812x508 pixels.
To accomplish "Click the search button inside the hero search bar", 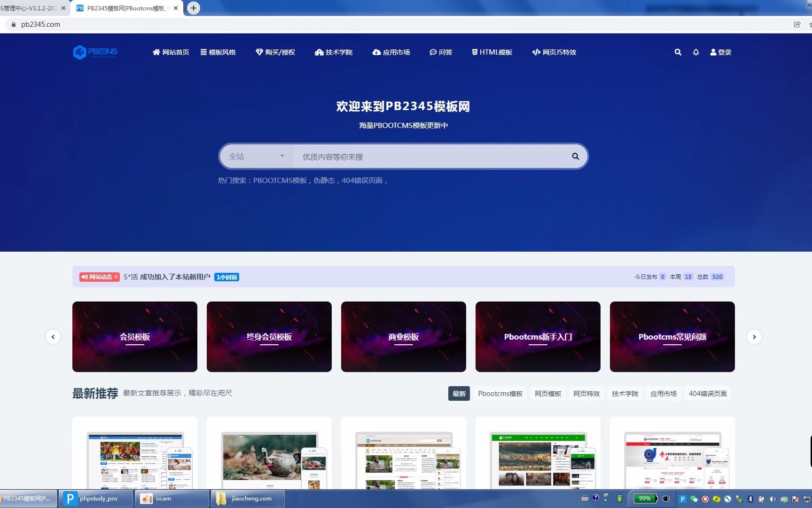I will pyautogui.click(x=575, y=156).
